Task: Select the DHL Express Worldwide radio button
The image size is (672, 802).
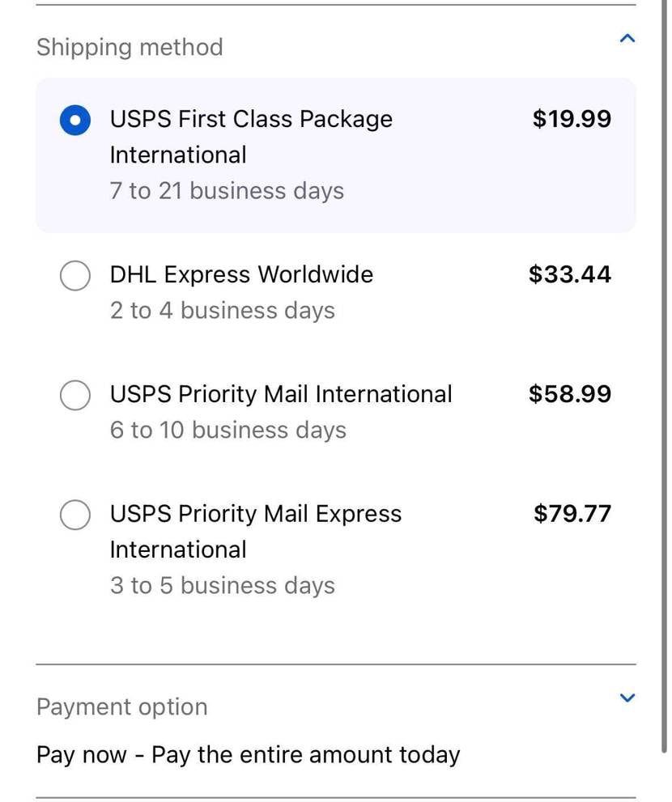Action: pyautogui.click(x=75, y=276)
